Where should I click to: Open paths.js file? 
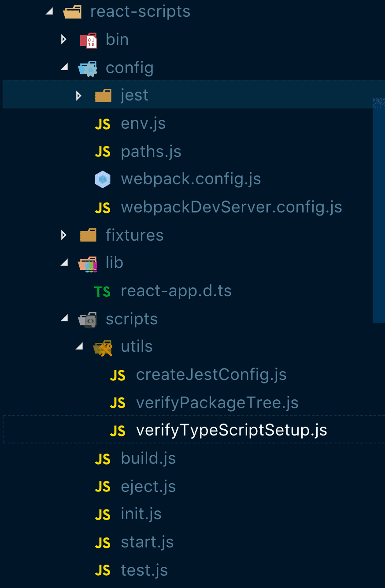pos(151,152)
